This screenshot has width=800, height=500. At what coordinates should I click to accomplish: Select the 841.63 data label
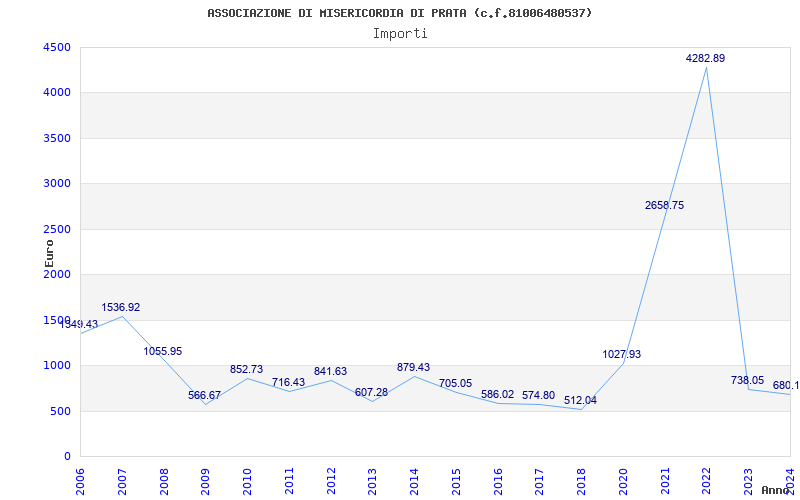330,371
